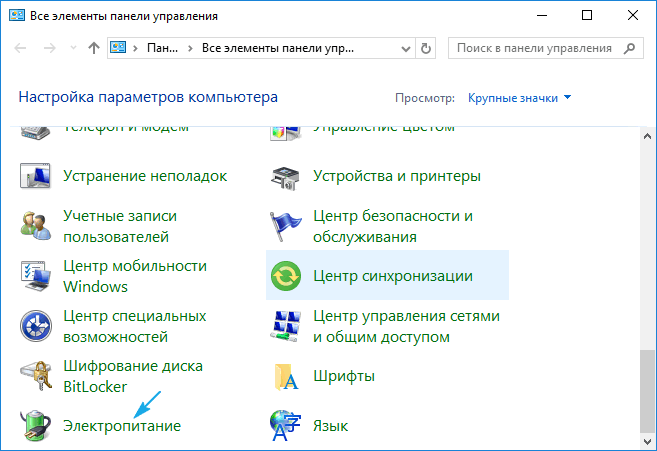The width and height of the screenshot is (657, 451).
Task: Click the Поиск в панели управления field
Action: pos(535,48)
